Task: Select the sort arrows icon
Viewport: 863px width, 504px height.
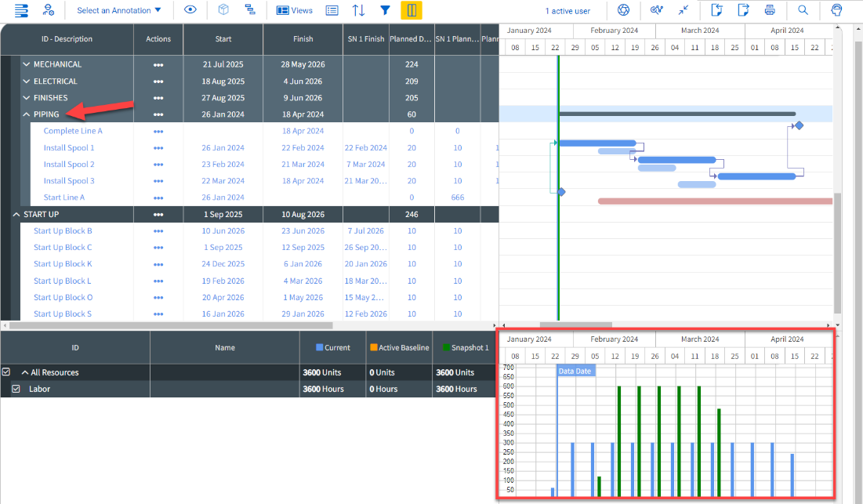Action: (x=359, y=10)
